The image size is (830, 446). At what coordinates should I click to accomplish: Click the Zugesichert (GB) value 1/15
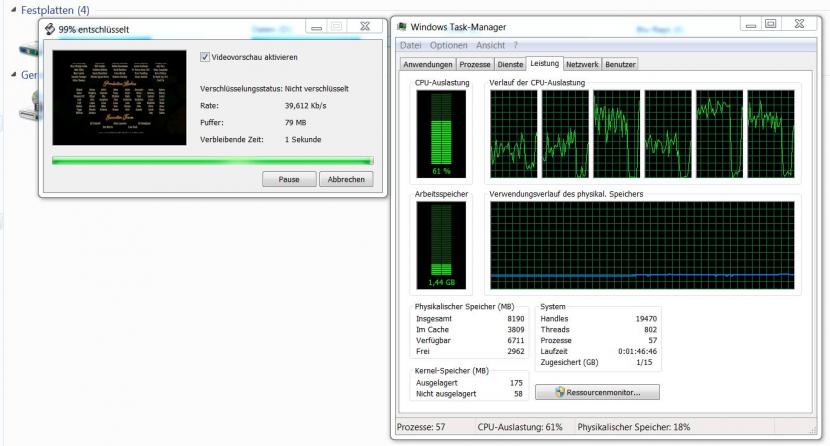click(644, 362)
